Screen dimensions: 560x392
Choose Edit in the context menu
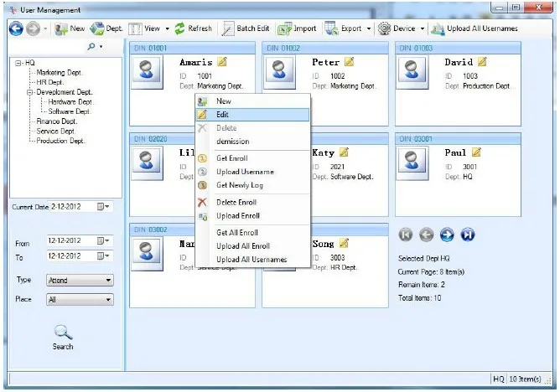coord(252,115)
